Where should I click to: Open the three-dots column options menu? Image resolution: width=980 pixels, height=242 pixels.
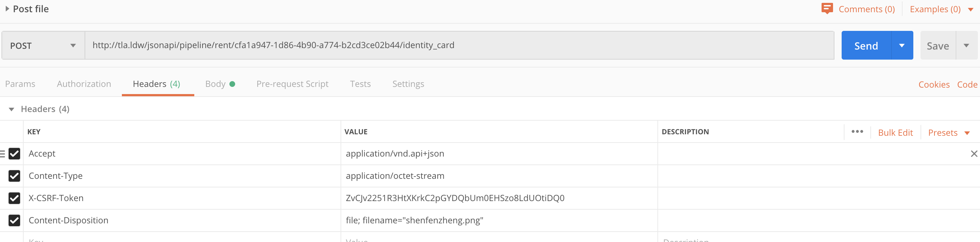(857, 131)
